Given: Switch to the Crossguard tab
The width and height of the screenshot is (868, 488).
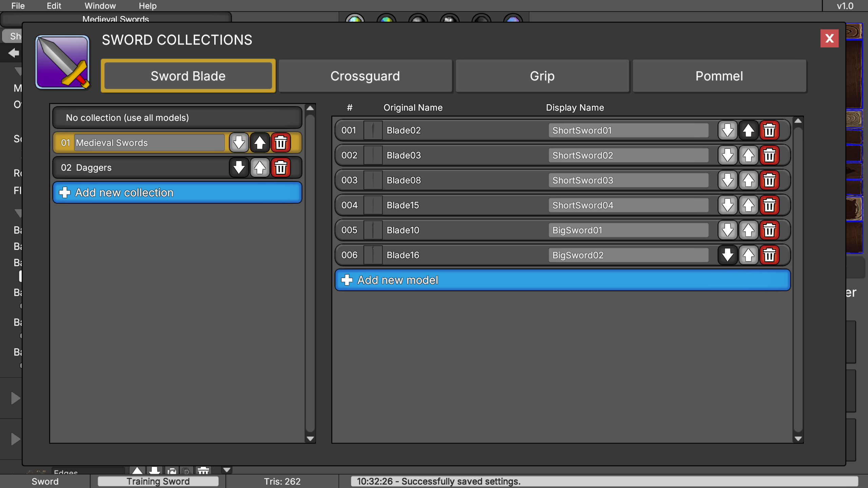Looking at the screenshot, I should click(365, 76).
